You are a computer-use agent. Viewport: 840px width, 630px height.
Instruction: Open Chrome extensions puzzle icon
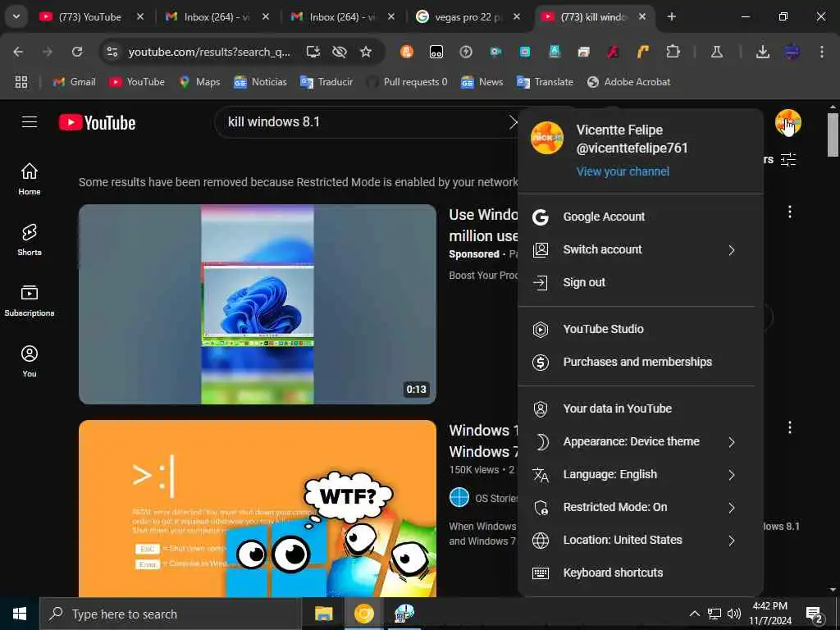tap(673, 52)
